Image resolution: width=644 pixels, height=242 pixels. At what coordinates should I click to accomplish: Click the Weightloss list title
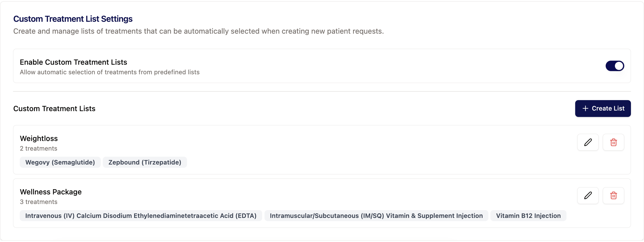click(39, 138)
